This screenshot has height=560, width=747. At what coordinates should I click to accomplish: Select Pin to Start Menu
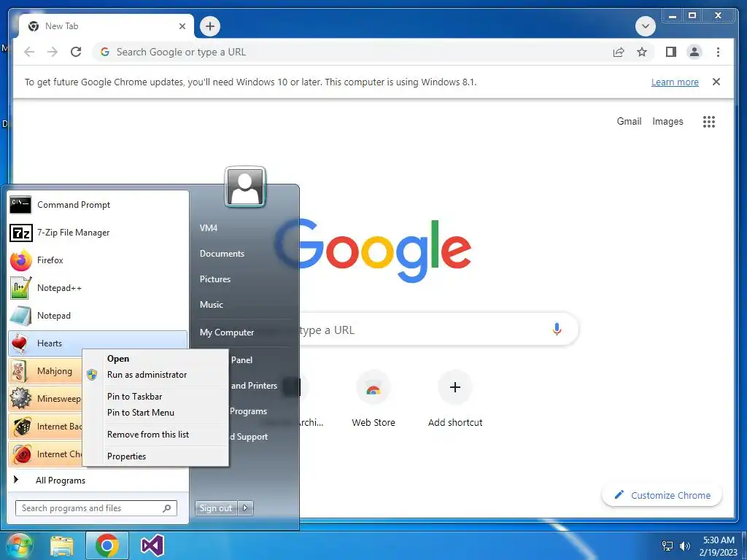point(141,413)
